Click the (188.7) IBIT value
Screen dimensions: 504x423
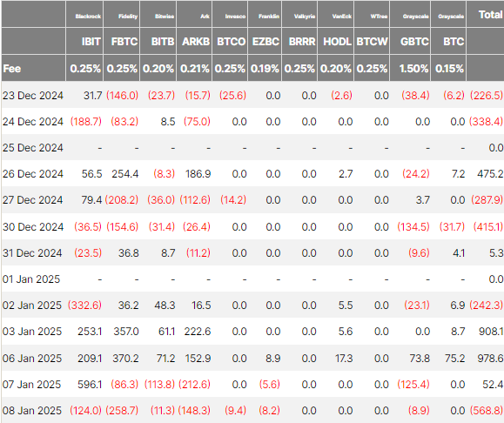(86, 122)
